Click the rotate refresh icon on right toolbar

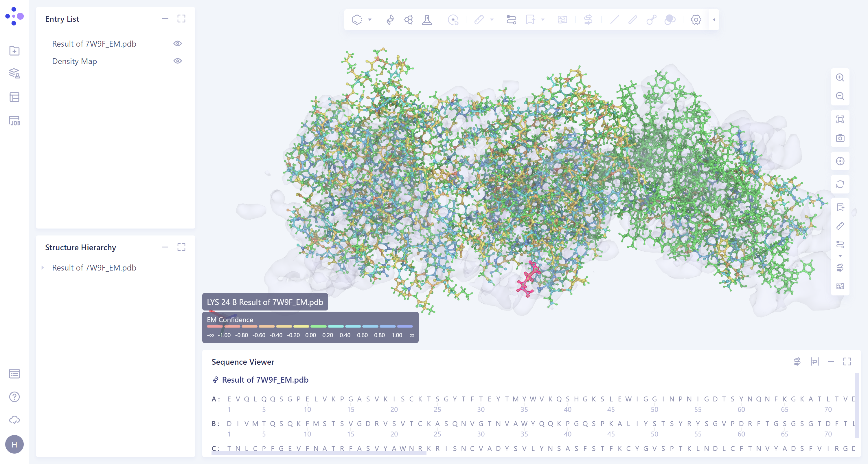point(840,184)
